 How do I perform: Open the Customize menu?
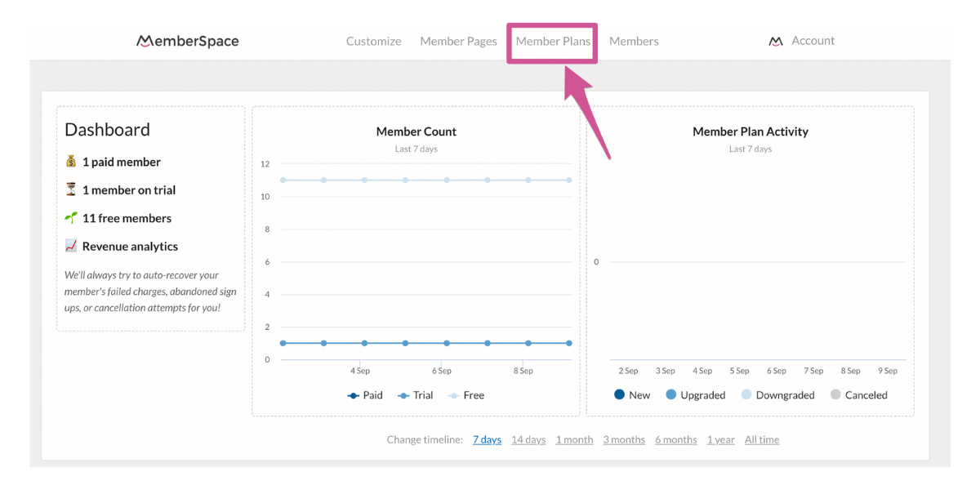[374, 41]
